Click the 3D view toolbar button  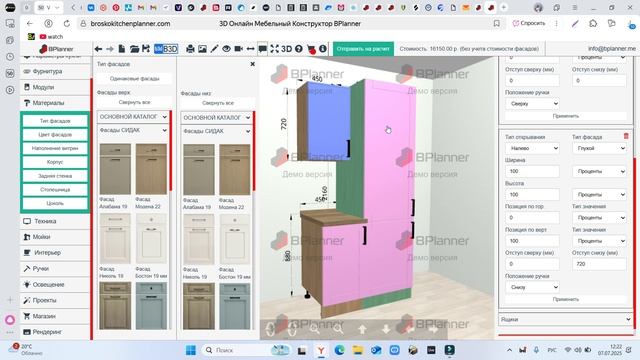pyautogui.click(x=286, y=49)
